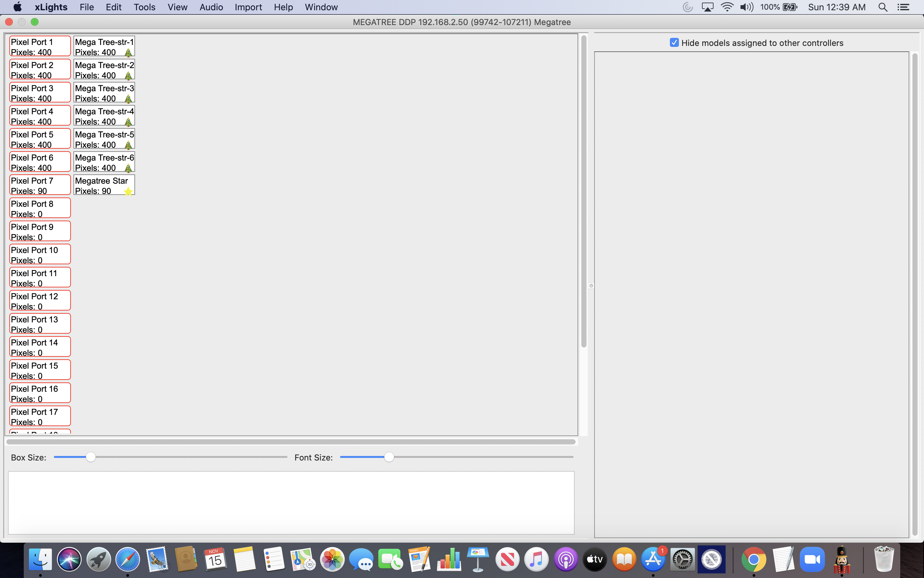Open Spotlight search magnifier in menu bar

(x=882, y=7)
